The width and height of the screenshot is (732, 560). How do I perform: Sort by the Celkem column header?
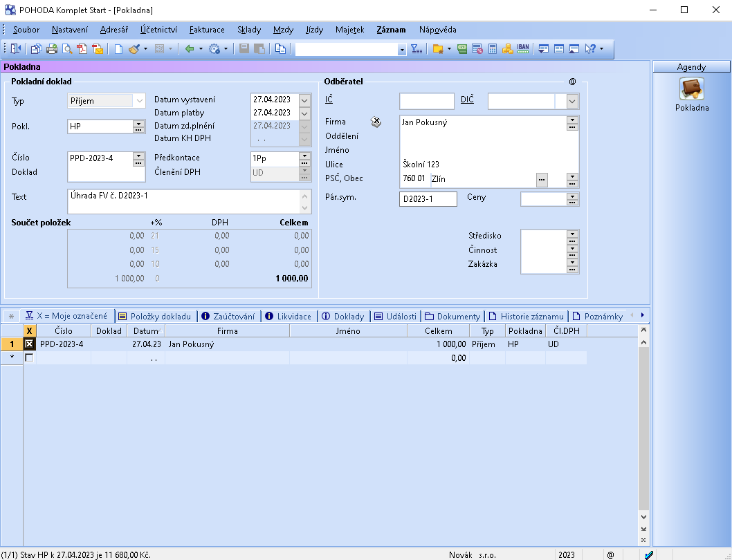coord(439,331)
